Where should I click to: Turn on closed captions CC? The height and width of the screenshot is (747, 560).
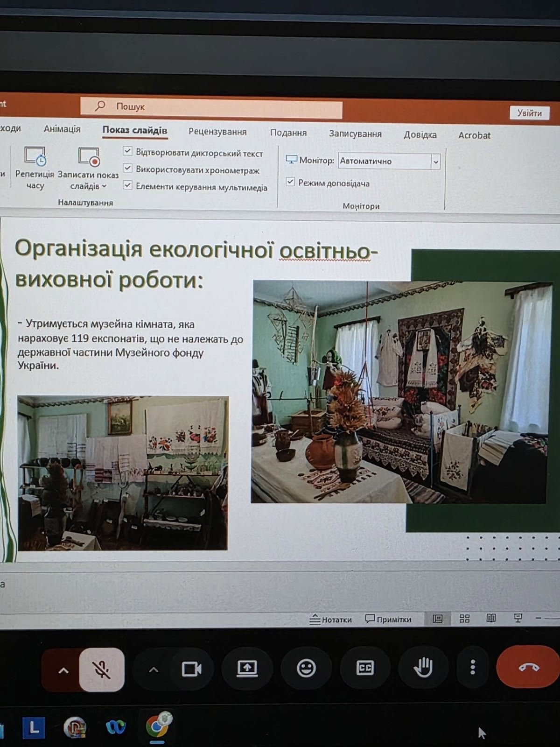point(365,668)
